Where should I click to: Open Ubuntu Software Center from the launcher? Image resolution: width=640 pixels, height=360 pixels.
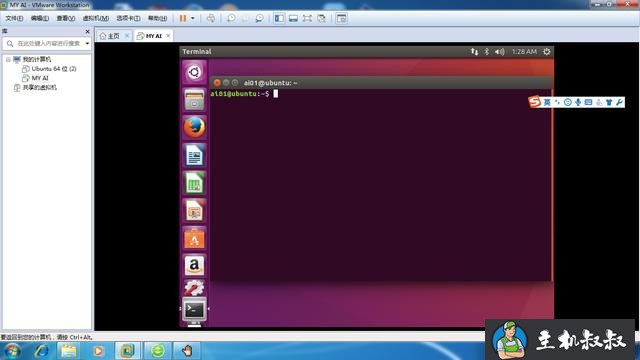pyautogui.click(x=194, y=238)
